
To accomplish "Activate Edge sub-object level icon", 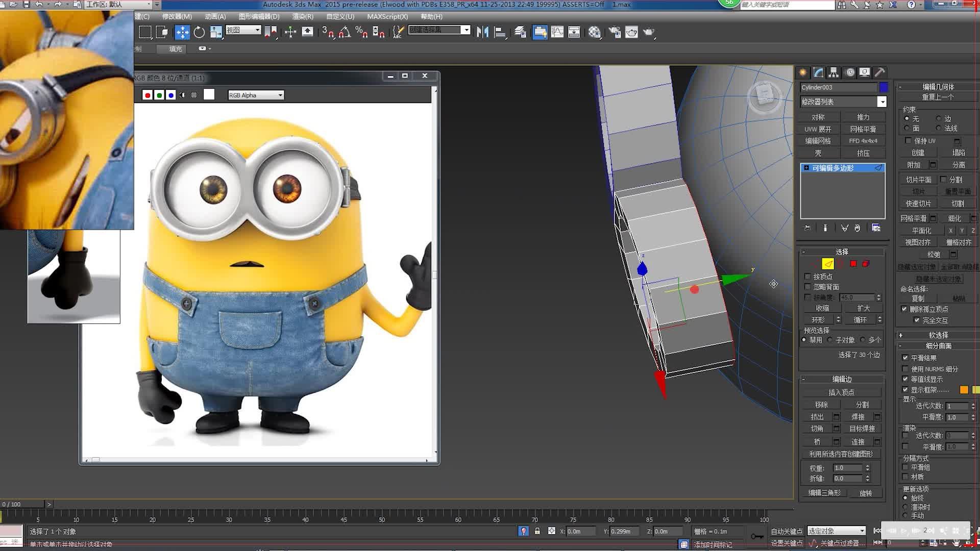I will pos(828,264).
